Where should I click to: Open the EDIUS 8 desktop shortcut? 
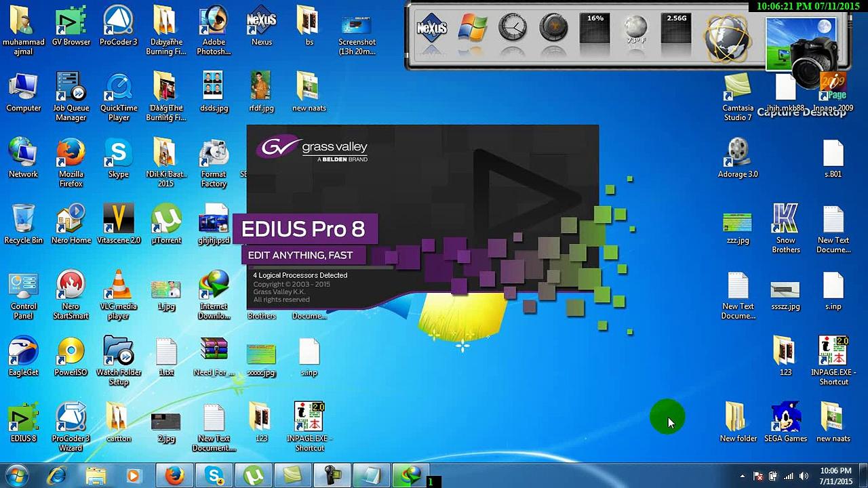pos(23,423)
